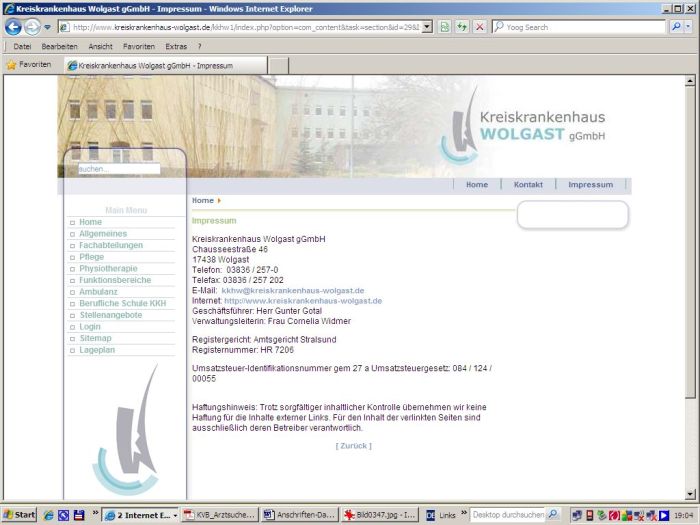Click the compatibility view icon

(445, 27)
